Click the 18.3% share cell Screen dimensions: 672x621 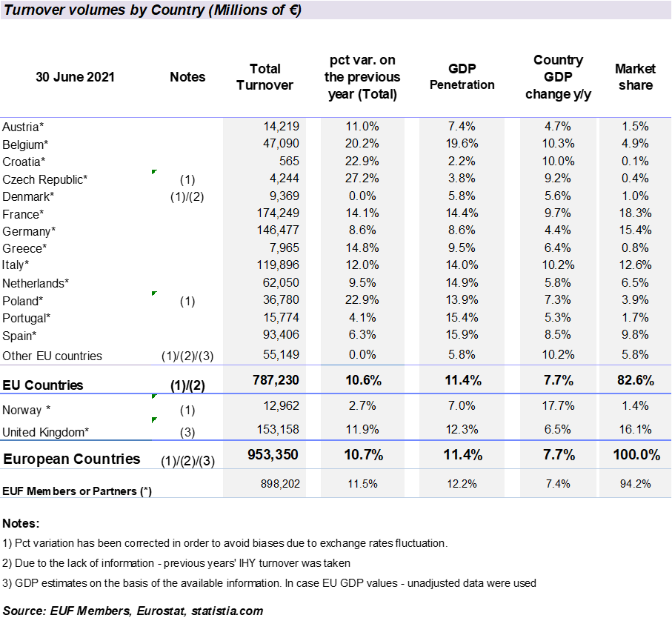[635, 213]
